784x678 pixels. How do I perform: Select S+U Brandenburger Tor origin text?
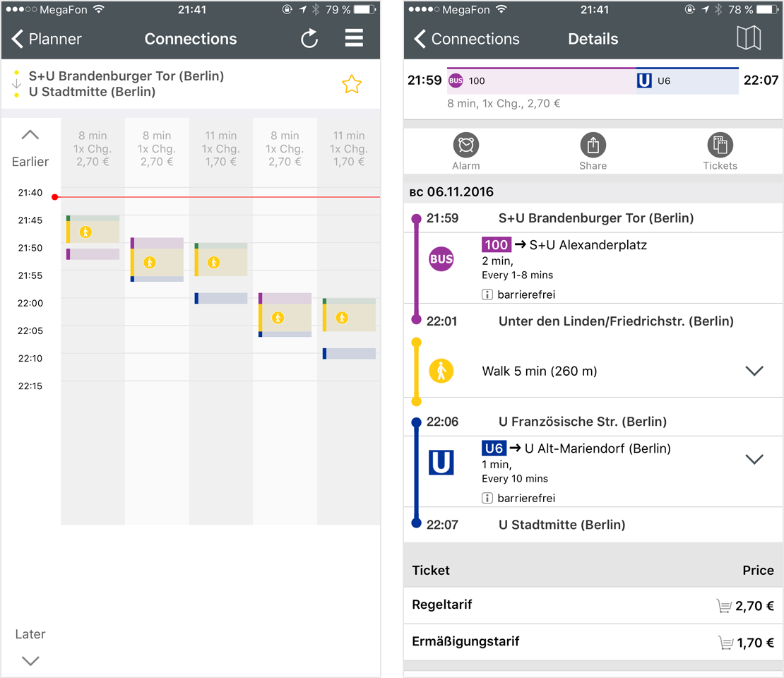click(126, 76)
